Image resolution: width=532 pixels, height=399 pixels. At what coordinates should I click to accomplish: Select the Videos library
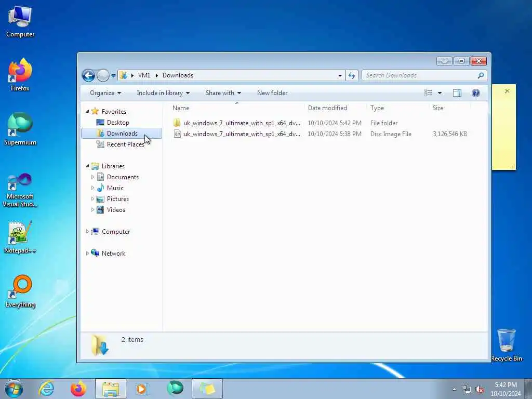coord(116,210)
